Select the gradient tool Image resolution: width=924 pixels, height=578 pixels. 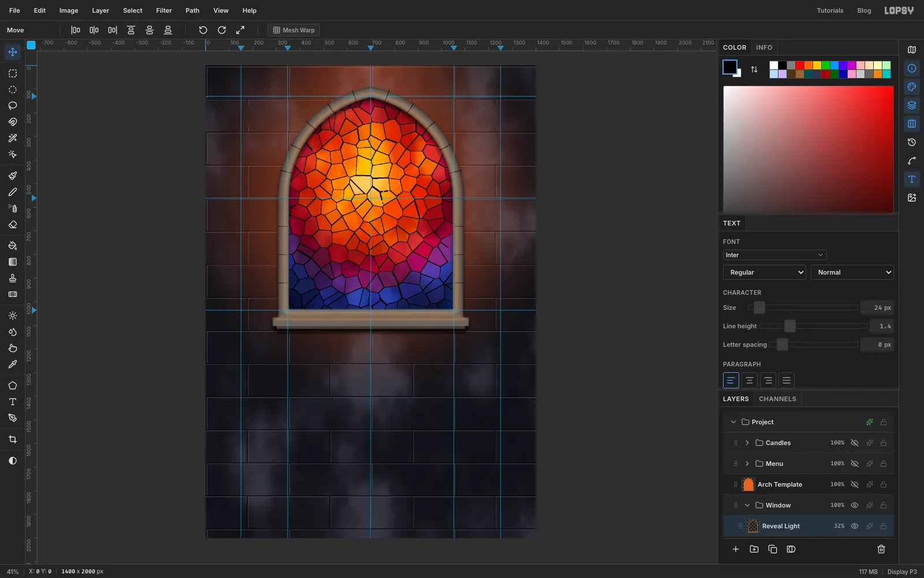click(12, 262)
